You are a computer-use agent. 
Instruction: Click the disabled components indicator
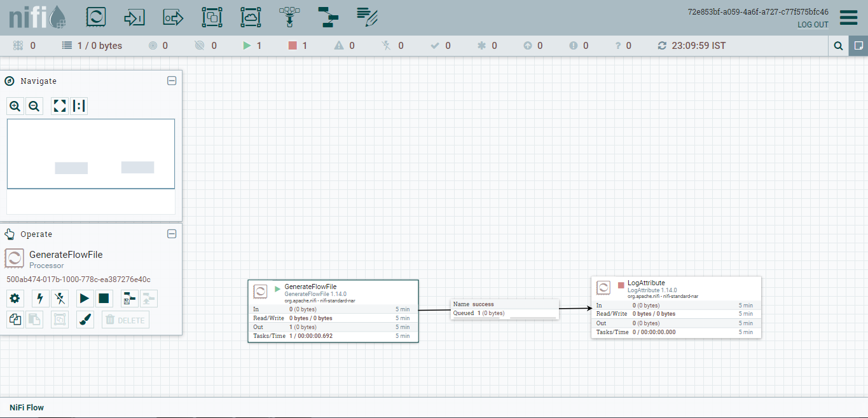coord(392,46)
